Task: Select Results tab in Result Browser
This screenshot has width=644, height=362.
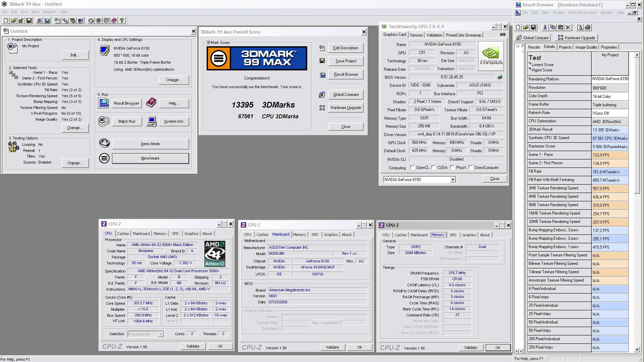Action: 534,47
